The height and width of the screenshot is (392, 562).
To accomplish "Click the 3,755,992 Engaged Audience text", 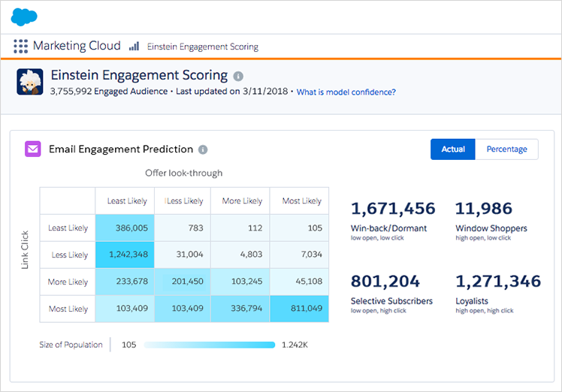I will coord(109,92).
